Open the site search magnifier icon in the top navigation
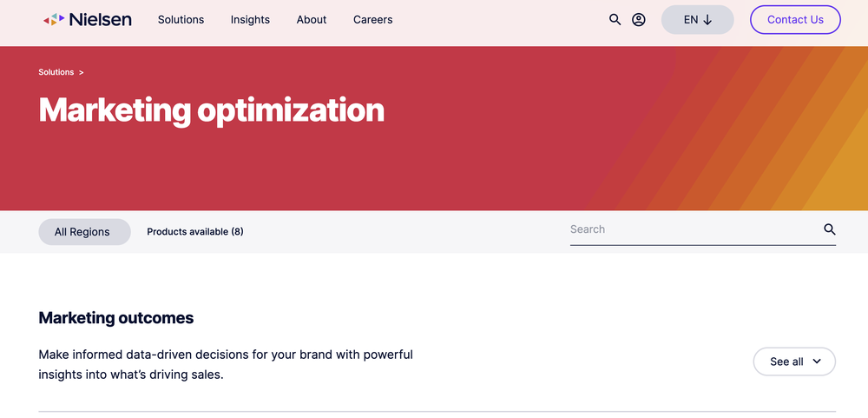The width and height of the screenshot is (868, 418). coord(615,19)
